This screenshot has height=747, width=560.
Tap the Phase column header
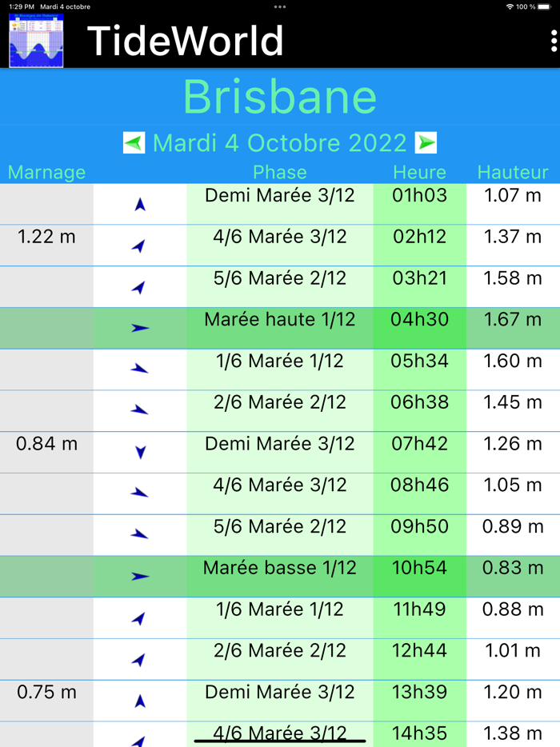pos(280,173)
